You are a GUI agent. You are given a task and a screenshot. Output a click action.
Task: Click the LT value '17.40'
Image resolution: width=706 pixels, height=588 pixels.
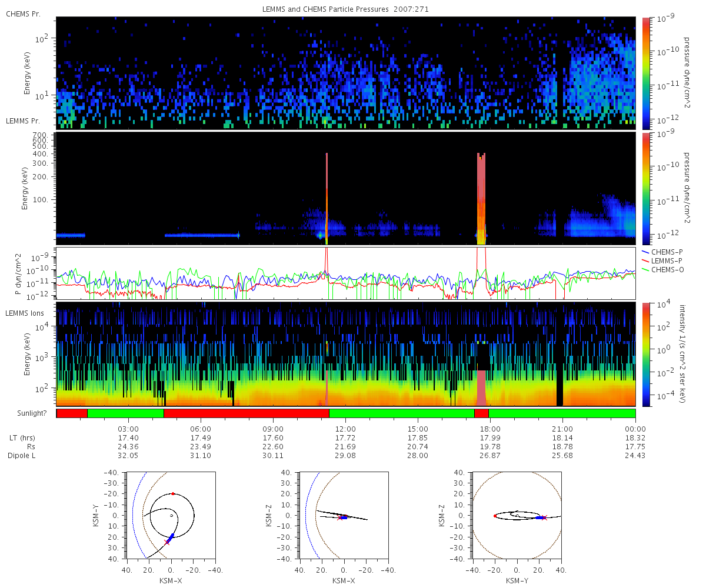128,438
